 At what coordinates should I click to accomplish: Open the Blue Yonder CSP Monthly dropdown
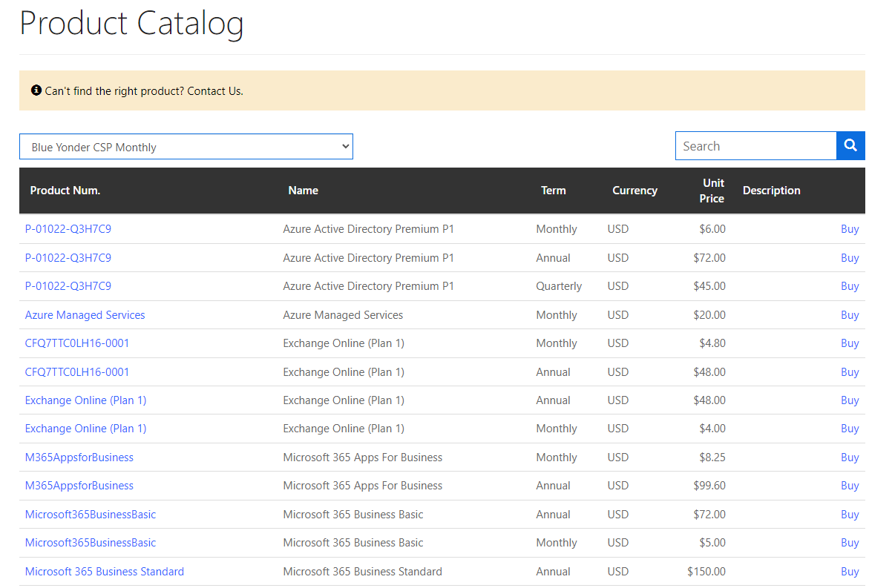tap(186, 147)
